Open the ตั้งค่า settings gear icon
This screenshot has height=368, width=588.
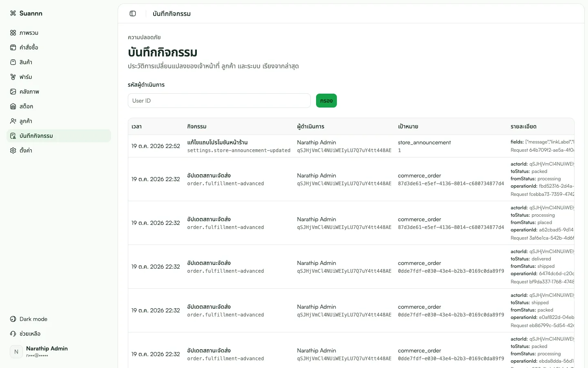point(13,150)
